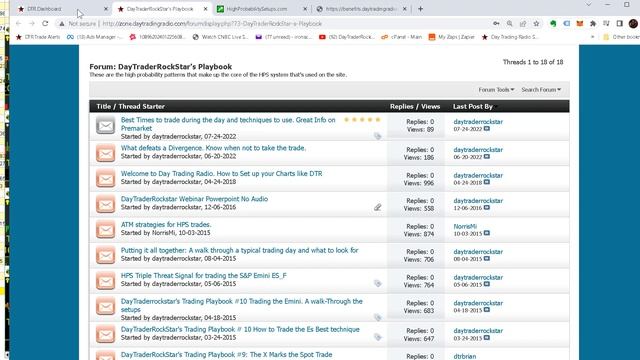Image resolution: width=640 pixels, height=360 pixels.
Task: Open DTR Trade Alerts bookmark
Action: (x=38, y=37)
